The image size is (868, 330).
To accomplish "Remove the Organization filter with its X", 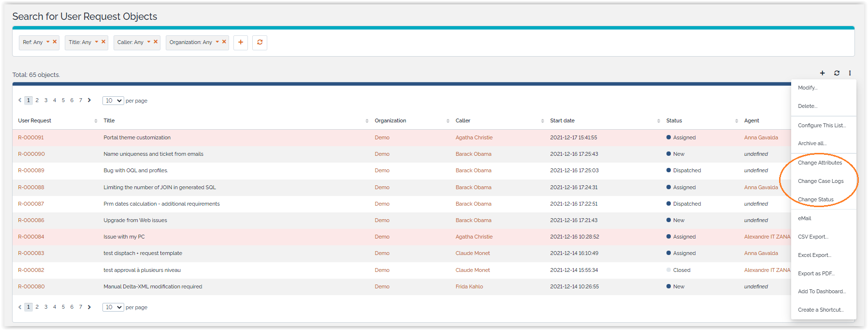I will [224, 42].
